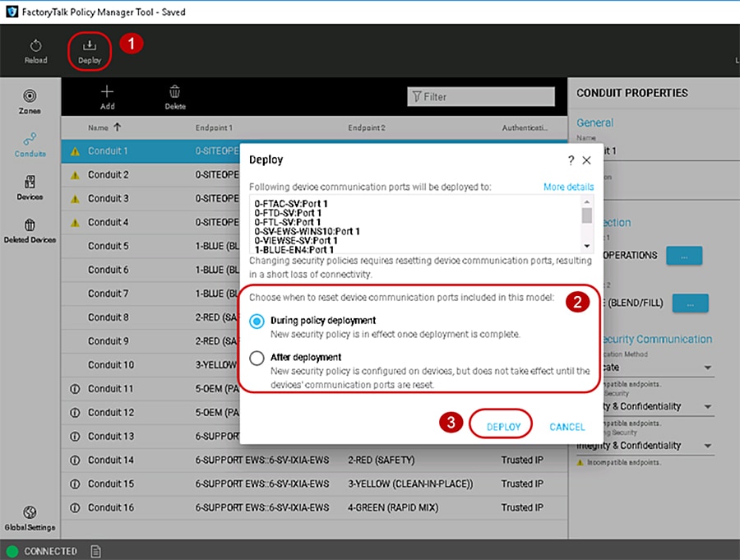This screenshot has width=740, height=560.
Task: Click the FactoryTalk Policy Manager title bar icon
Action: [x=12, y=12]
